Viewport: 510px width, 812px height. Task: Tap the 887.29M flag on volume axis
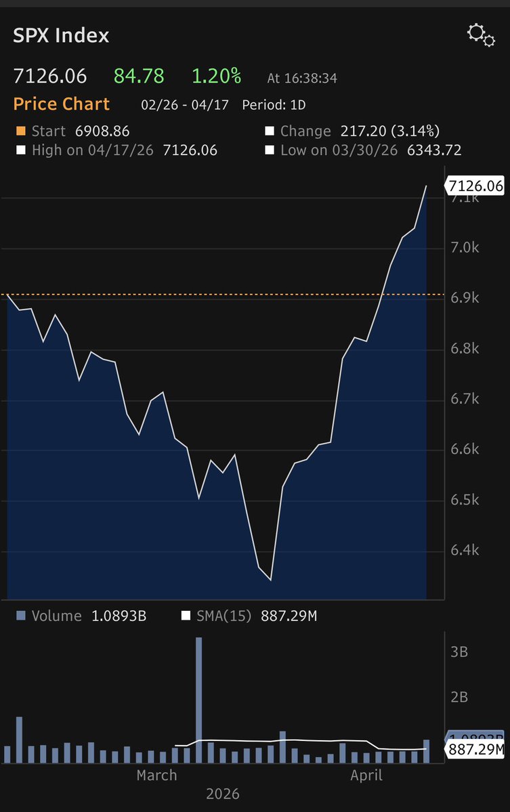click(475, 749)
